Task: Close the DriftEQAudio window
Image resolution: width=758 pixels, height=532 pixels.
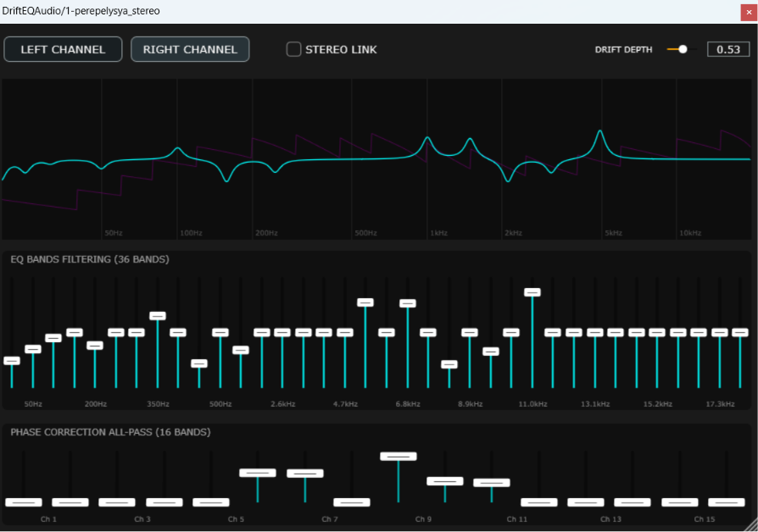Action: click(x=749, y=12)
